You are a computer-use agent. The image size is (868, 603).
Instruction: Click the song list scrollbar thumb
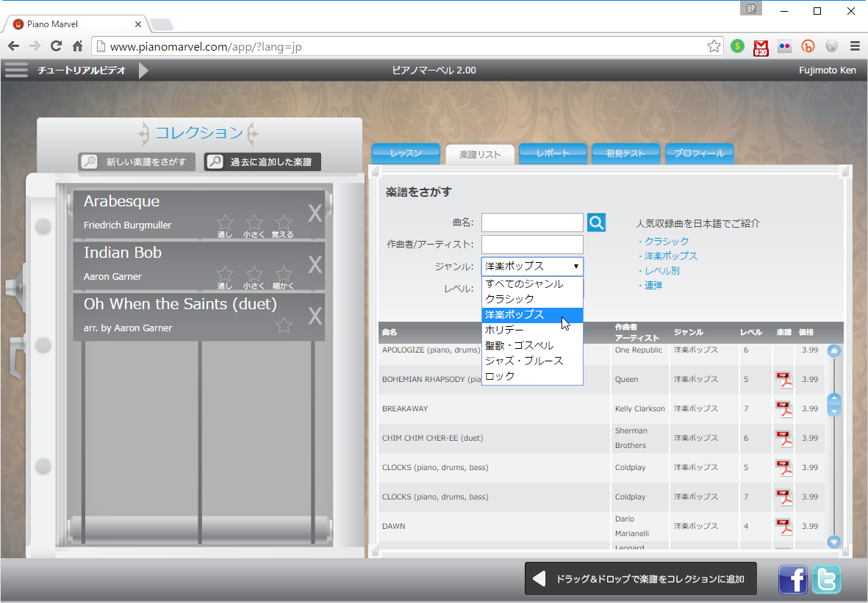click(x=833, y=405)
